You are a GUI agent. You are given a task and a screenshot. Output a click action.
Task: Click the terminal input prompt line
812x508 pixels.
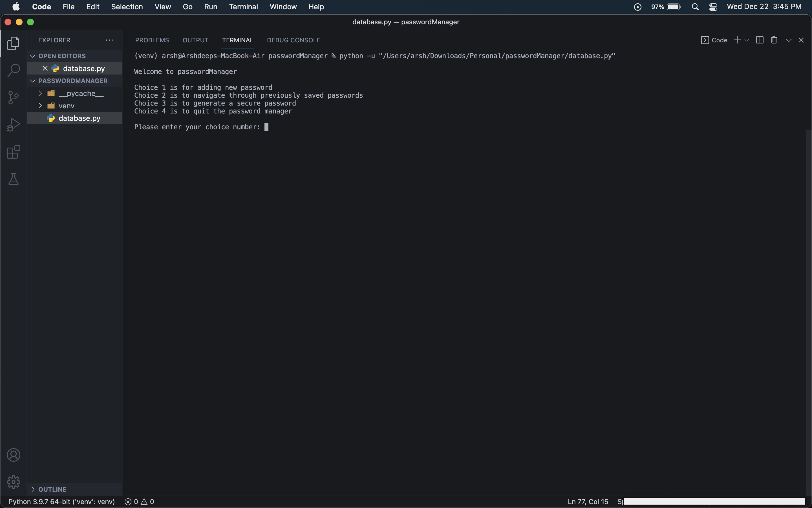point(201,127)
